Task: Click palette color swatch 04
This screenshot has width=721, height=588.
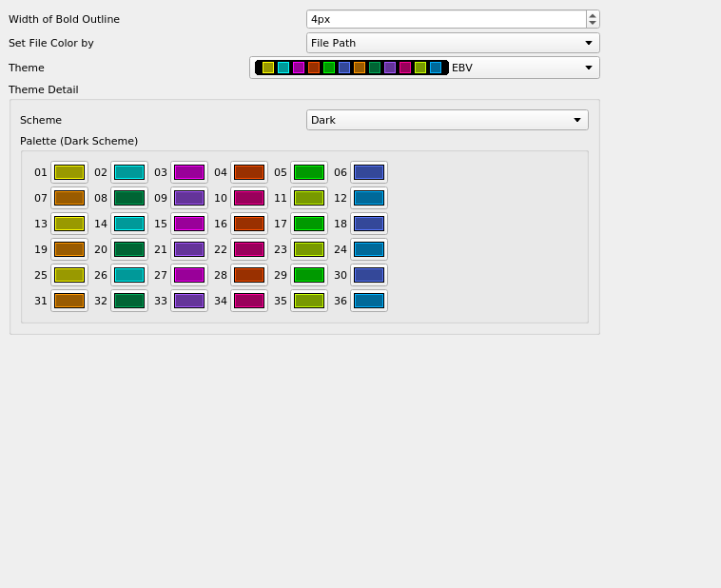Action: (x=249, y=172)
